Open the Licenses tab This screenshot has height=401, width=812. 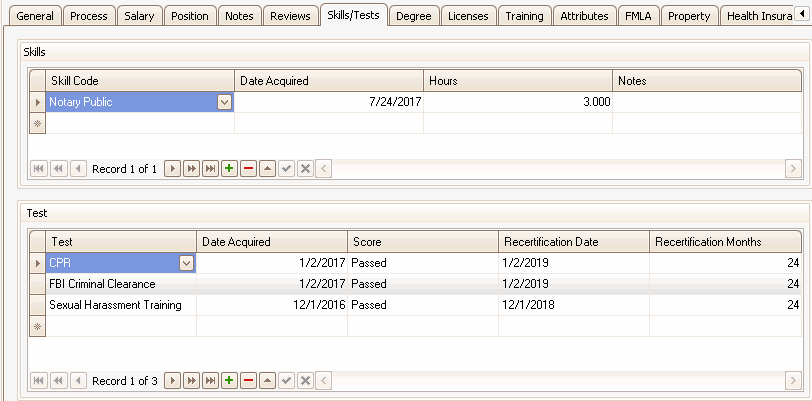tap(468, 16)
